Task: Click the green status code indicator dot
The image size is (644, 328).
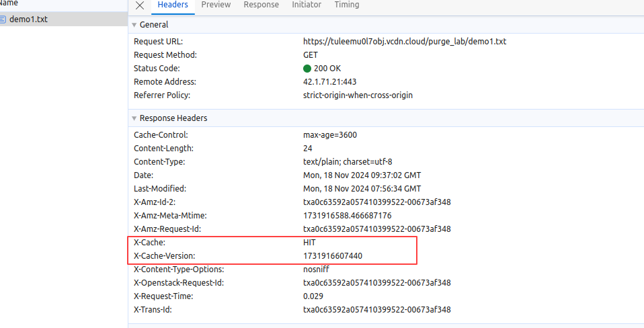Action: click(307, 69)
